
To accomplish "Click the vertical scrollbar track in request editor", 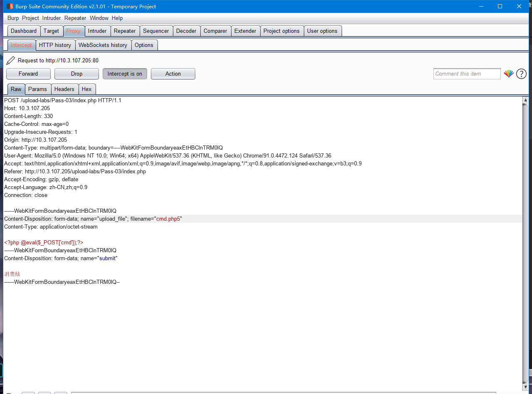I will (x=525, y=243).
